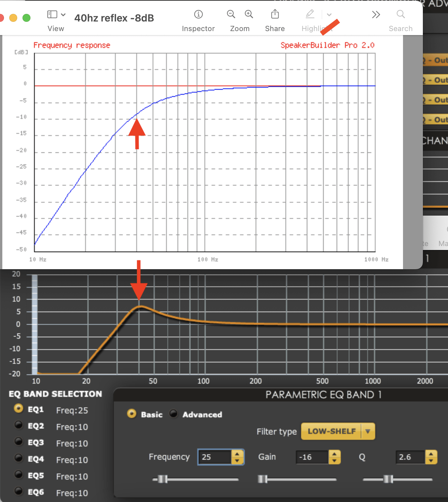Viewport: 448px width, 502px height.
Task: Click the EQ BAND SELECTION heading
Action: coord(55,394)
